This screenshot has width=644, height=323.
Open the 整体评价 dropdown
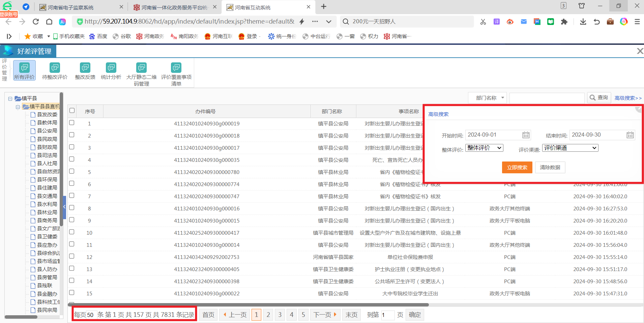click(484, 148)
